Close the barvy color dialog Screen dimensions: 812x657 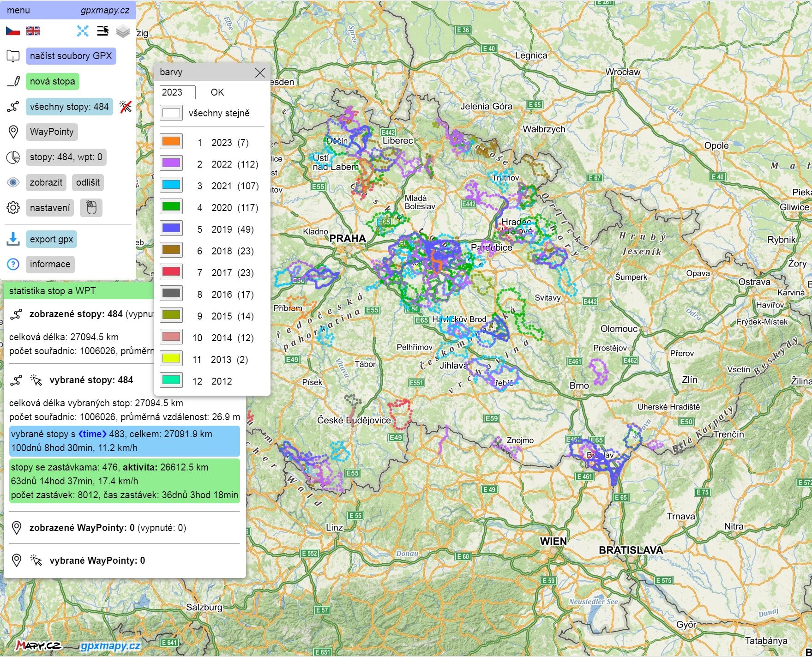pos(260,72)
